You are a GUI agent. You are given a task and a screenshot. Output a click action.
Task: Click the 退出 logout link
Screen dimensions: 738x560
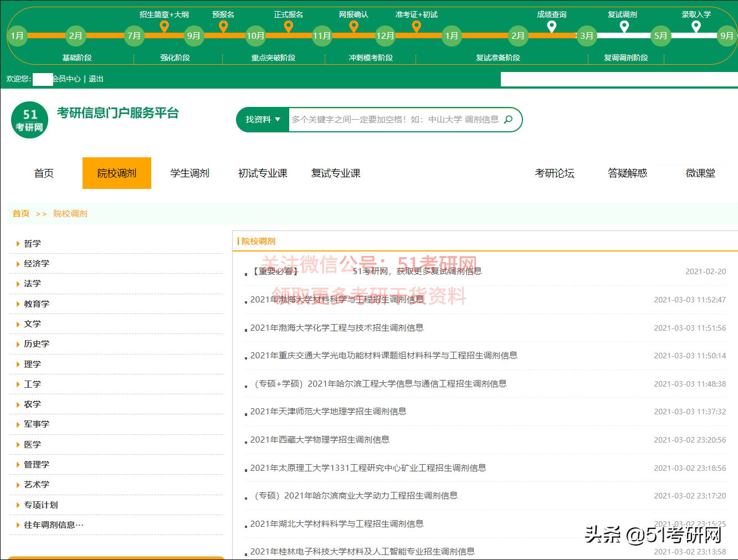coord(95,79)
